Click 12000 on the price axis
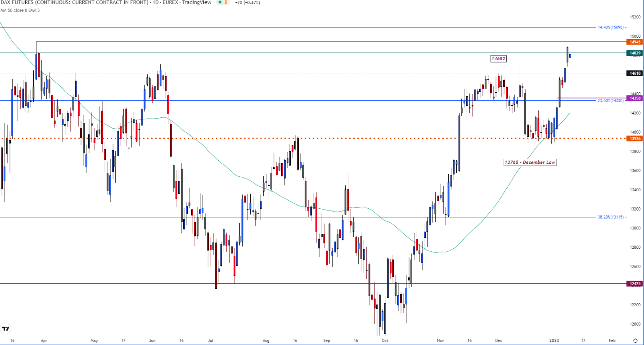The image size is (644, 345). pyautogui.click(x=635, y=324)
